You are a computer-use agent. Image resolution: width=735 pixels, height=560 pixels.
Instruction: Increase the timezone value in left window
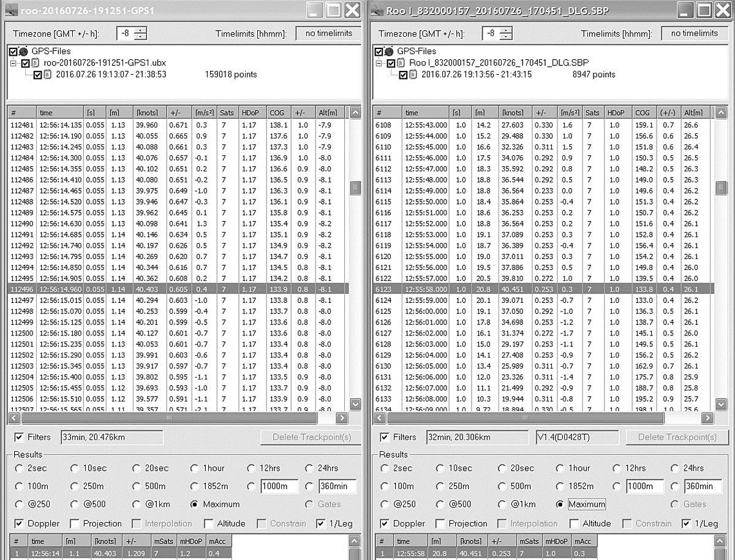[141, 30]
